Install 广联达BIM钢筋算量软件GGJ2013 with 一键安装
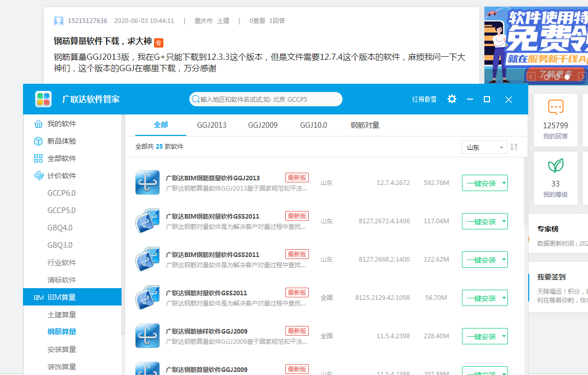Viewport: 588px width, 375px height. click(481, 183)
